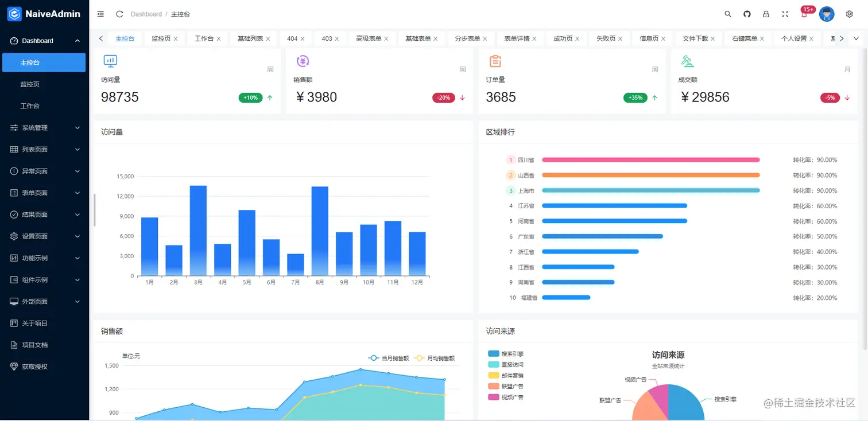Toggle 月均销售额 series in chart legend
The width and height of the screenshot is (868, 421).
(433, 358)
